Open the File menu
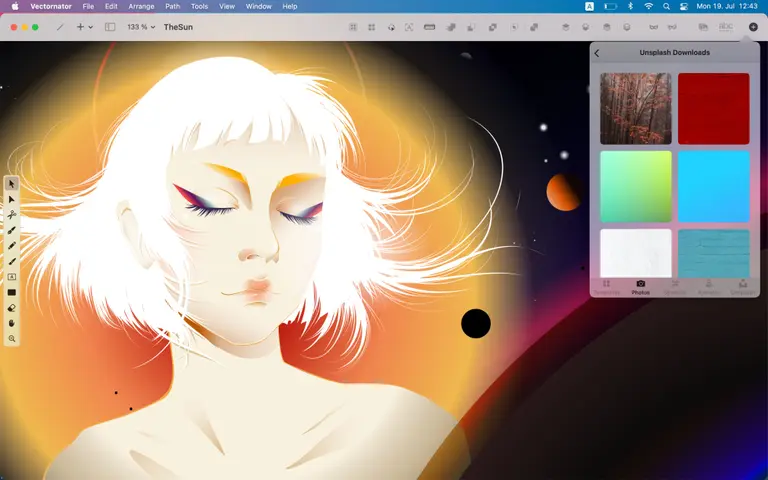Image resolution: width=768 pixels, height=480 pixels. [88, 6]
